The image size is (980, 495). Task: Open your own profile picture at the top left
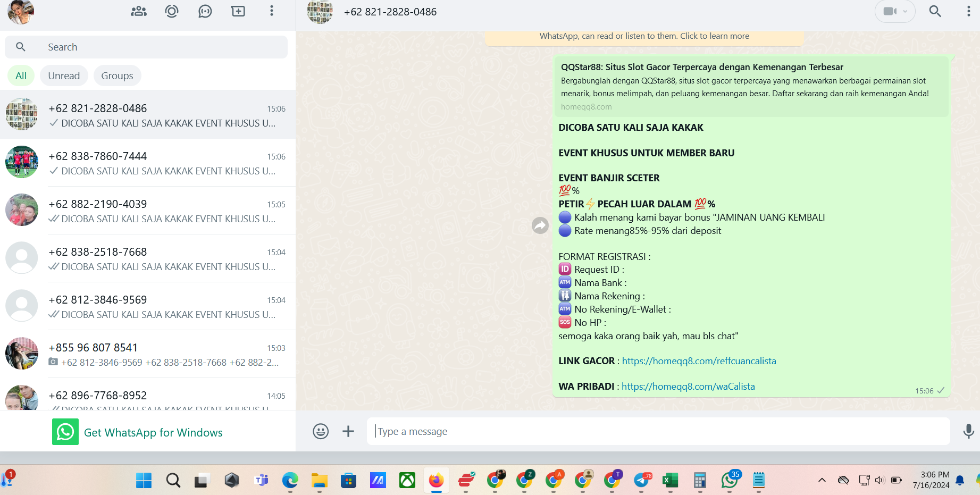[x=21, y=12]
